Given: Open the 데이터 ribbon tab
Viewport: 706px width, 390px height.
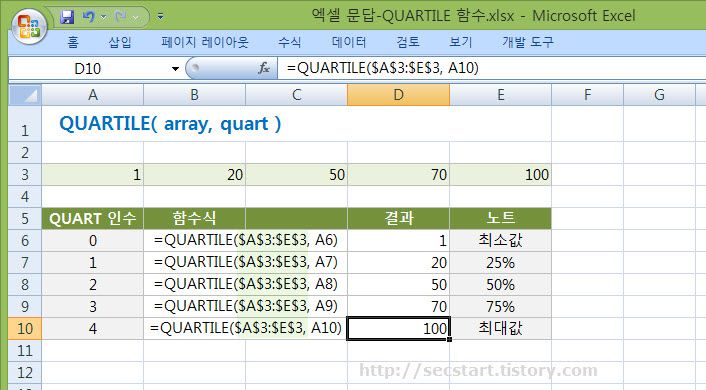Looking at the screenshot, I should pos(348,42).
